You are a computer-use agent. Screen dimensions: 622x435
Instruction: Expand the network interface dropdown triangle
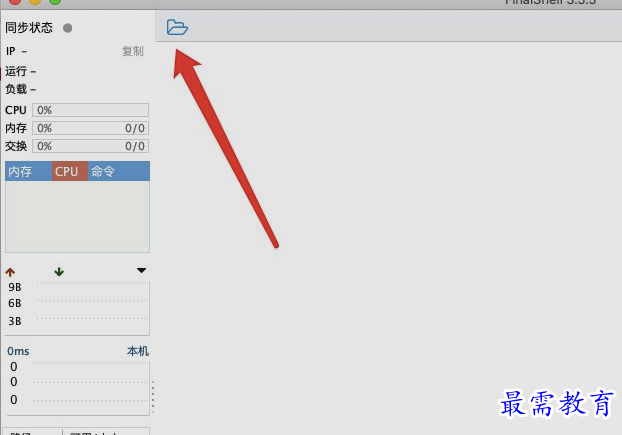tap(141, 270)
